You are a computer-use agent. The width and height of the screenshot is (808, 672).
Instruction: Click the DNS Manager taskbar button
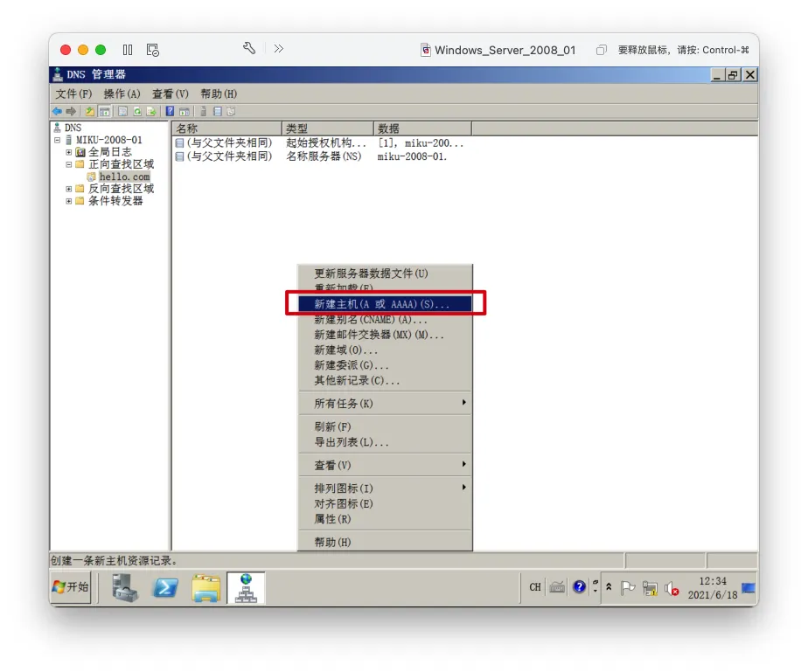(246, 587)
